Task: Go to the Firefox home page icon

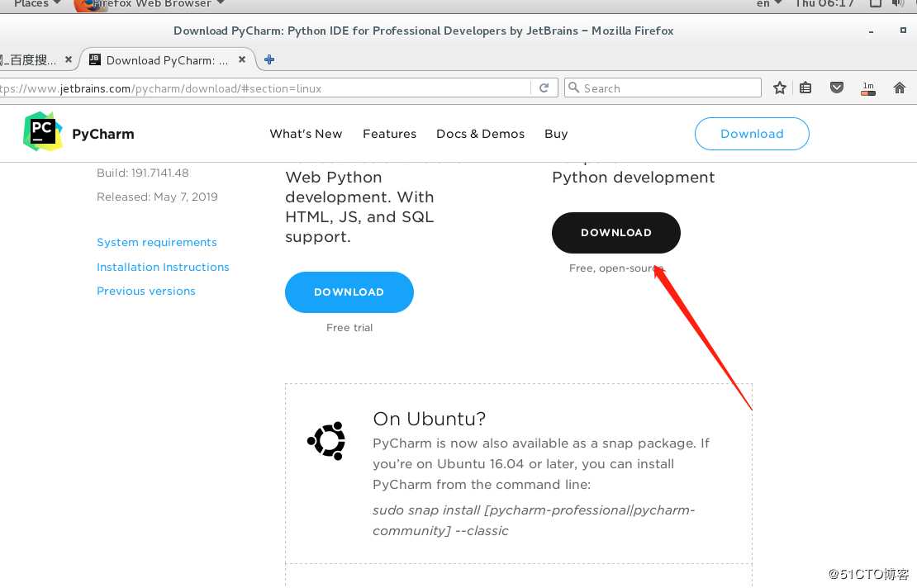Action: click(900, 88)
